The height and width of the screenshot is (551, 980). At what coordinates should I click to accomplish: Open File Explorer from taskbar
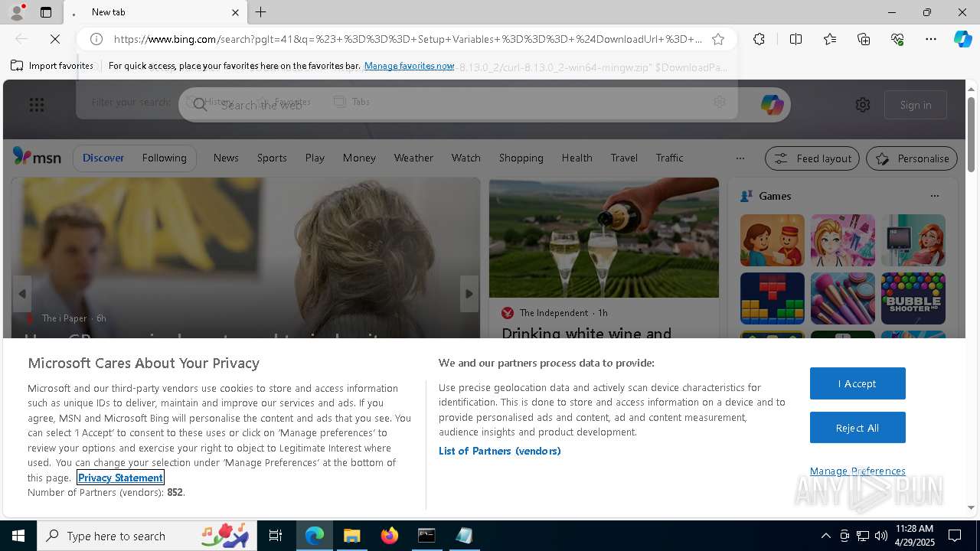(x=351, y=536)
